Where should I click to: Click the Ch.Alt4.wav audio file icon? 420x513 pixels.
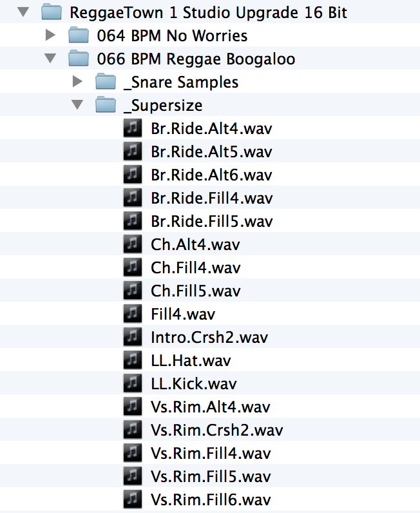coord(131,244)
